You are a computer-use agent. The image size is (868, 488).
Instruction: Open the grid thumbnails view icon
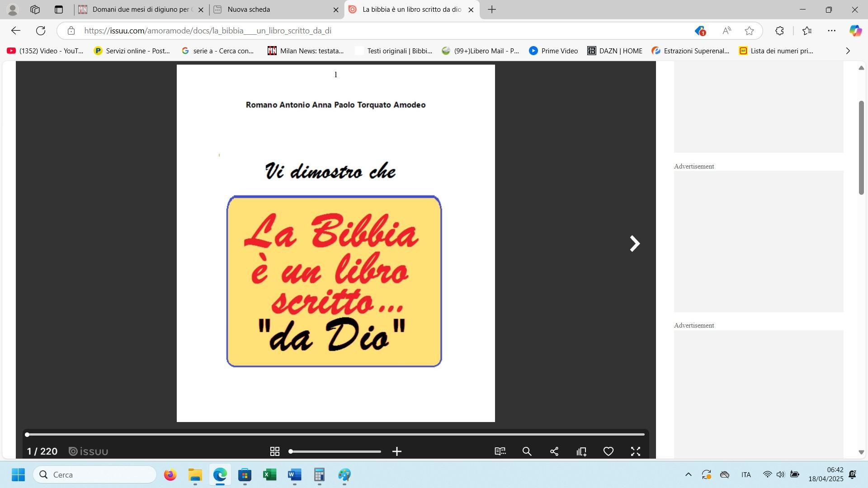(x=274, y=451)
